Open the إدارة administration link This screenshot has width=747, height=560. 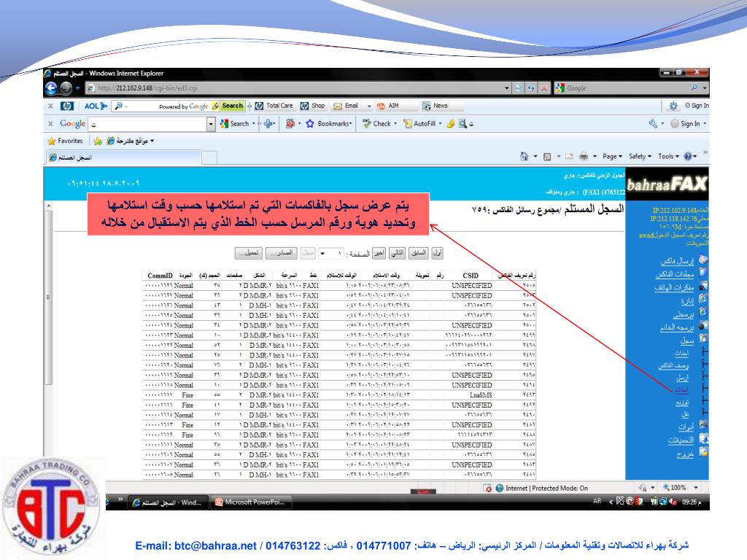[687, 301]
